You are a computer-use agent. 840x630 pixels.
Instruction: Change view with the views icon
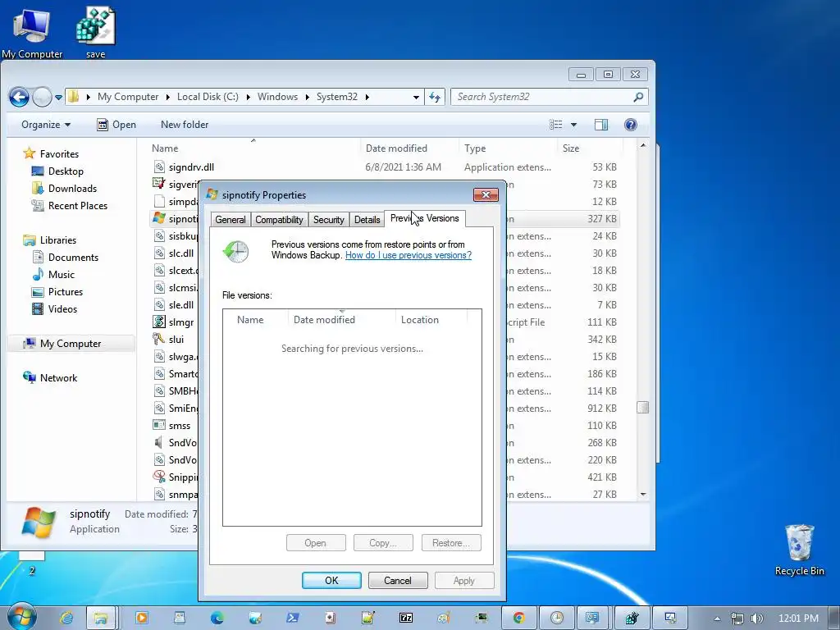pos(556,125)
